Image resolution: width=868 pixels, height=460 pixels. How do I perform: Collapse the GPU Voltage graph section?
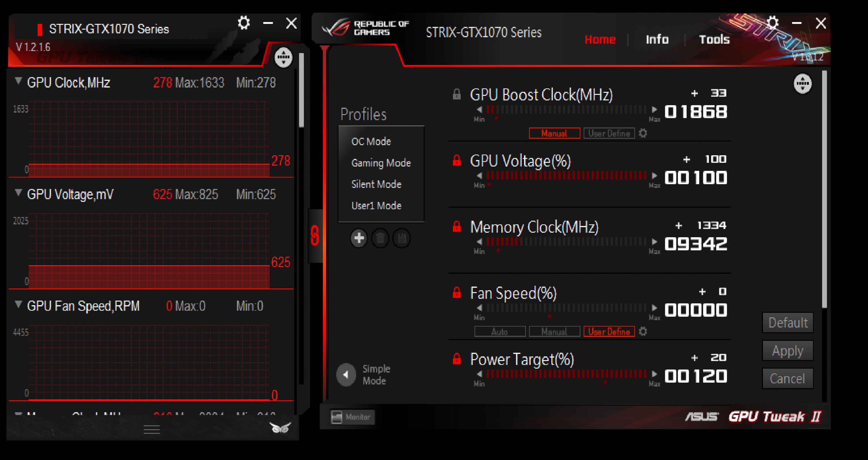(19, 193)
